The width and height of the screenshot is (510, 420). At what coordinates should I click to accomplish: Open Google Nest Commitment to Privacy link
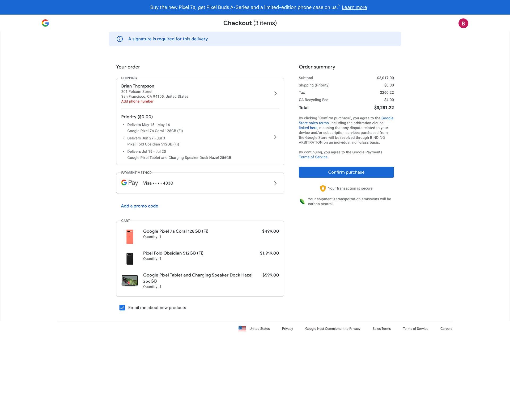point(333,329)
